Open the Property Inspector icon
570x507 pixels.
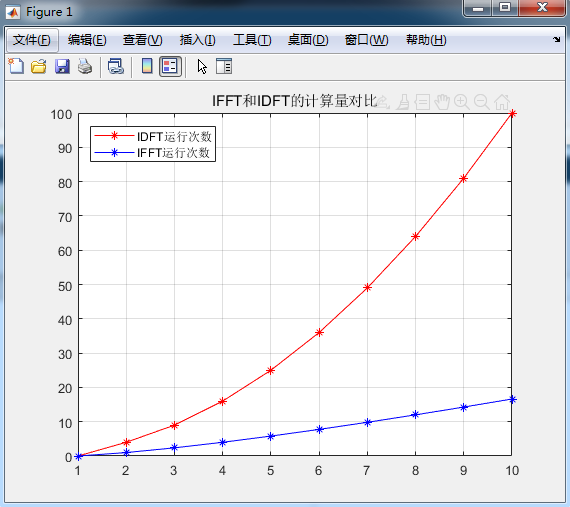(x=224, y=67)
